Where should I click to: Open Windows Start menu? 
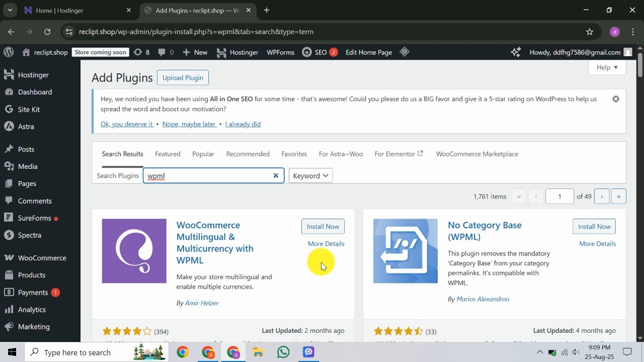12,352
